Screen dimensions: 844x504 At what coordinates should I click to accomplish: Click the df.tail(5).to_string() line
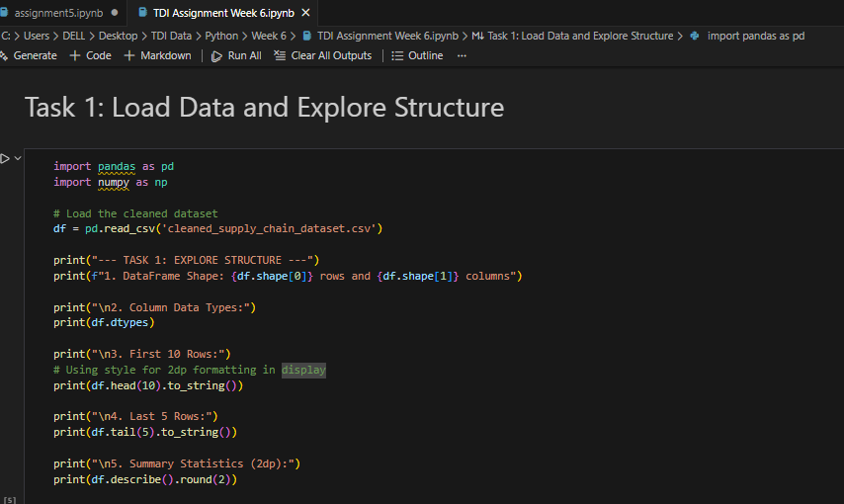pos(145,433)
